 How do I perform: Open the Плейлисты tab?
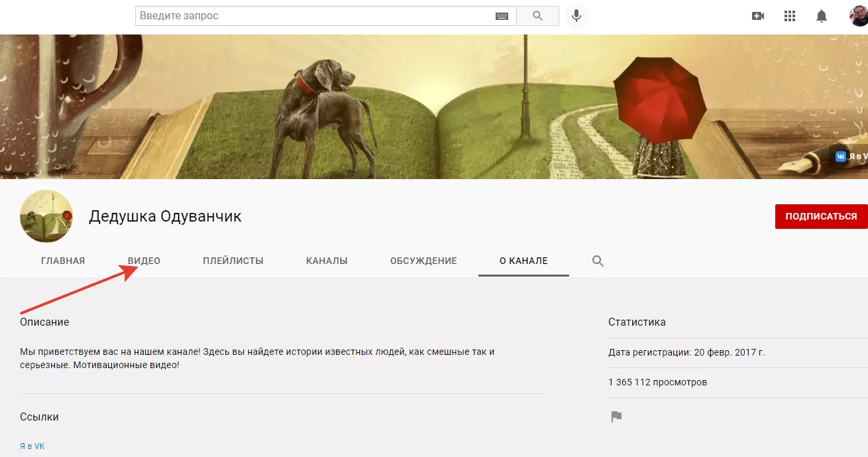coord(233,261)
